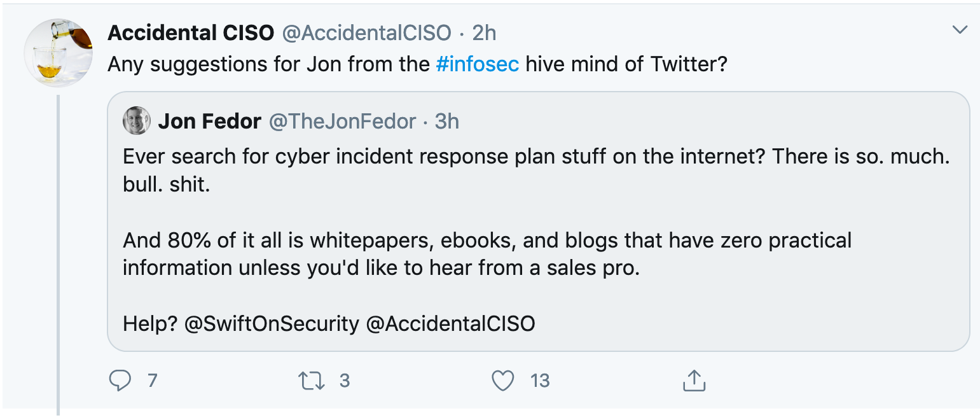980x420 pixels.
Task: Like the tweet with the heart icon
Action: [x=503, y=381]
